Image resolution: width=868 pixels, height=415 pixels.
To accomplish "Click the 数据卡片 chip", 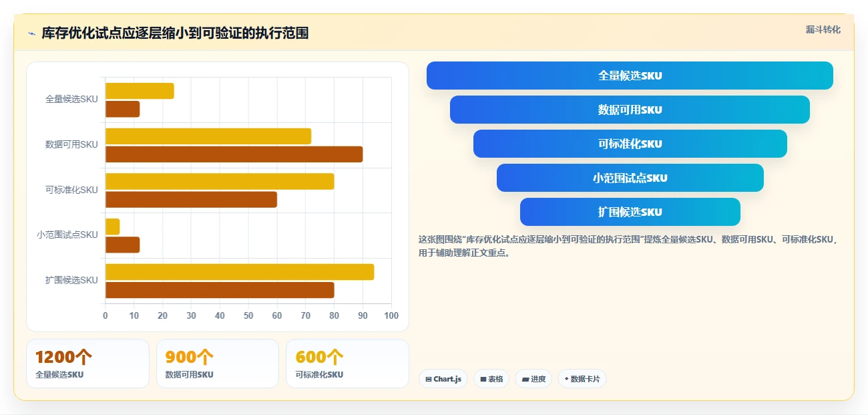I will point(582,379).
